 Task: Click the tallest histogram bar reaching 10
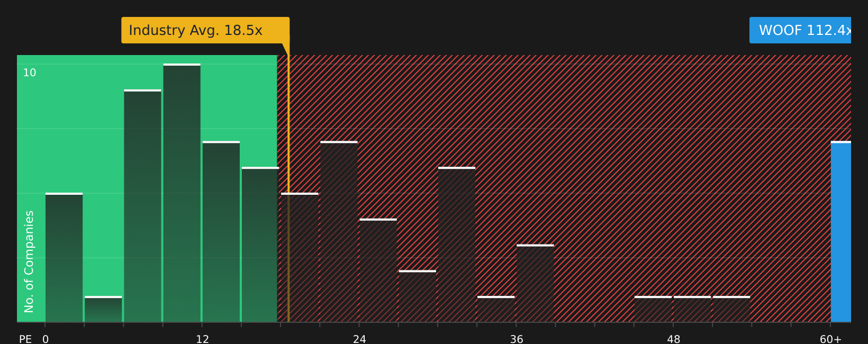pyautogui.click(x=182, y=193)
